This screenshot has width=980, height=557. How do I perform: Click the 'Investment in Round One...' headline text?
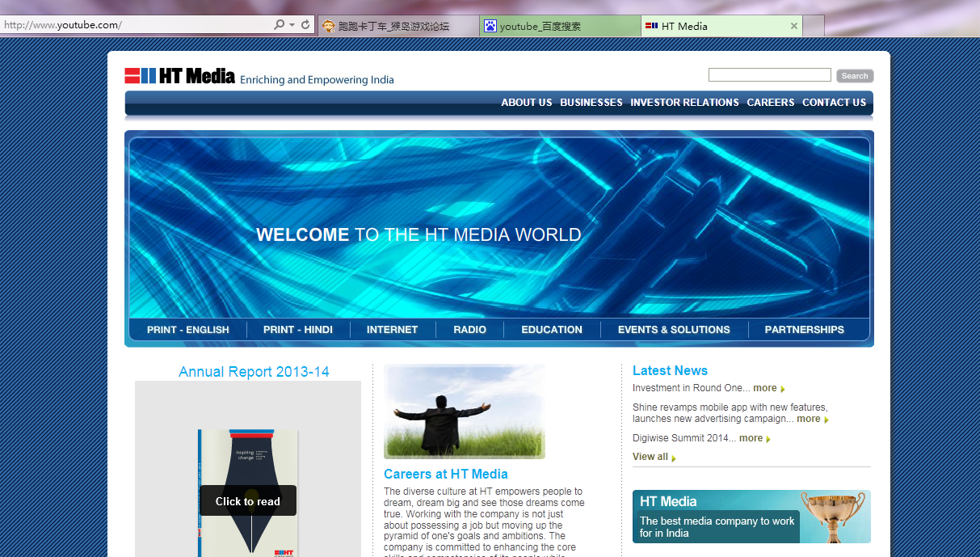(x=692, y=388)
